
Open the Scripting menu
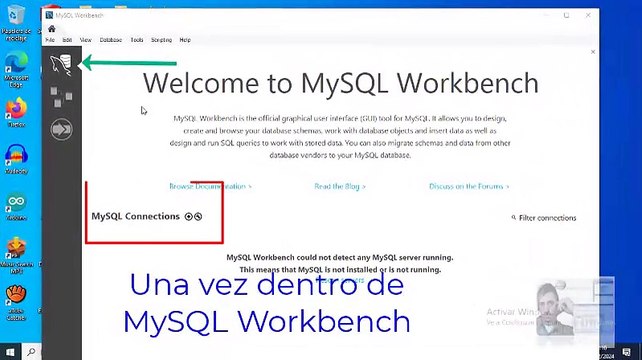click(x=161, y=40)
